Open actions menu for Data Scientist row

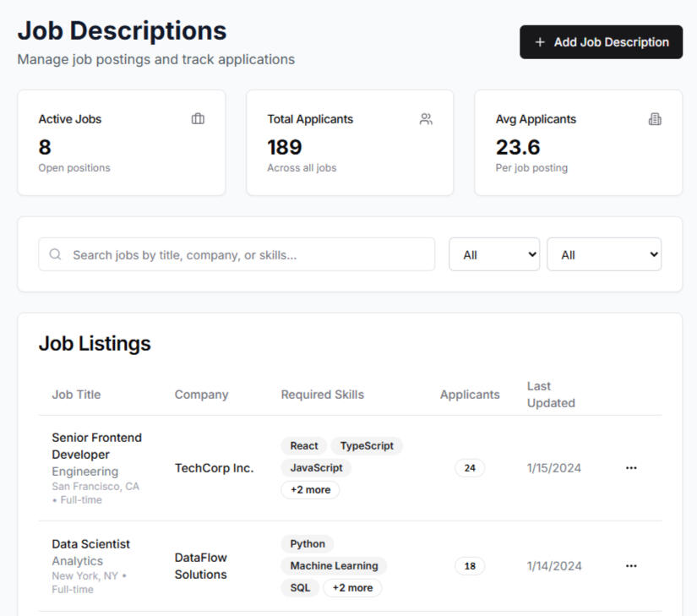tap(631, 566)
